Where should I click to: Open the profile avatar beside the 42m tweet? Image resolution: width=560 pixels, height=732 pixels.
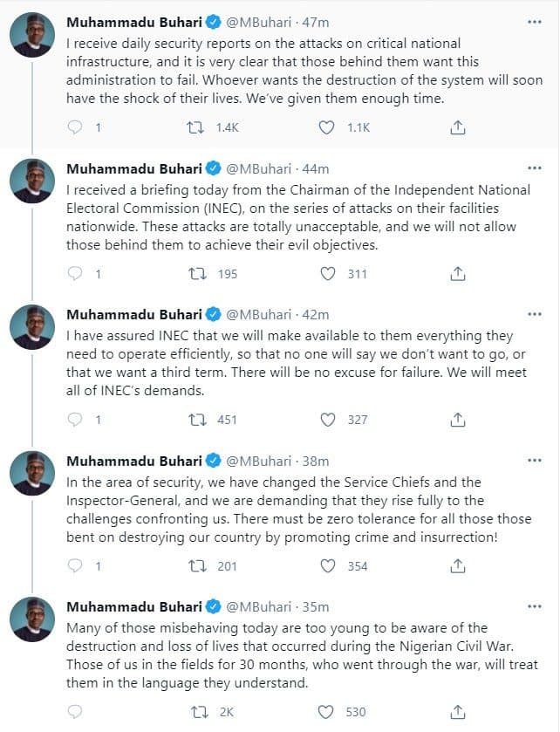point(32,327)
